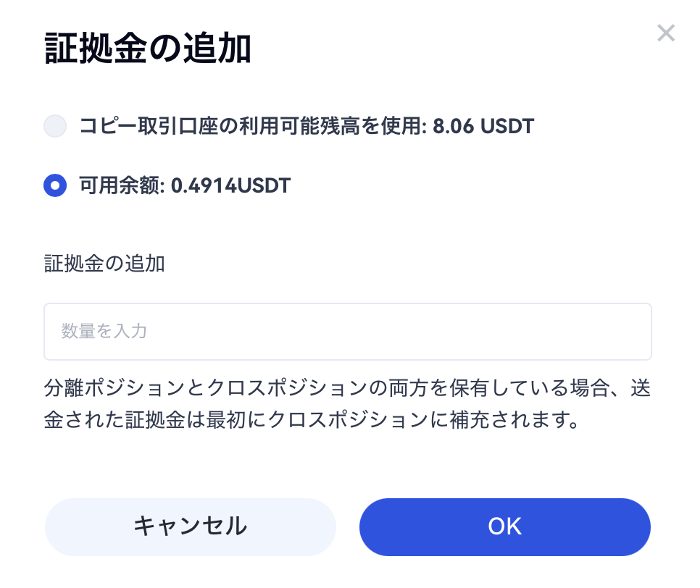Select the 可用余额 radio button
The height and width of the screenshot is (588, 700).
coord(55,185)
